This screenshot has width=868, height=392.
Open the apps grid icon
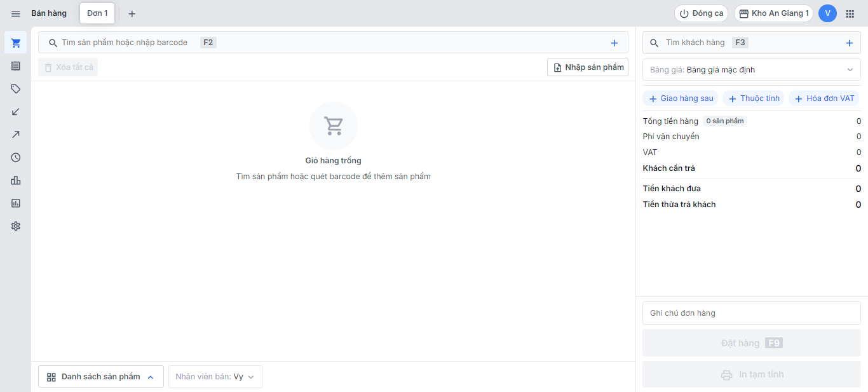[850, 13]
